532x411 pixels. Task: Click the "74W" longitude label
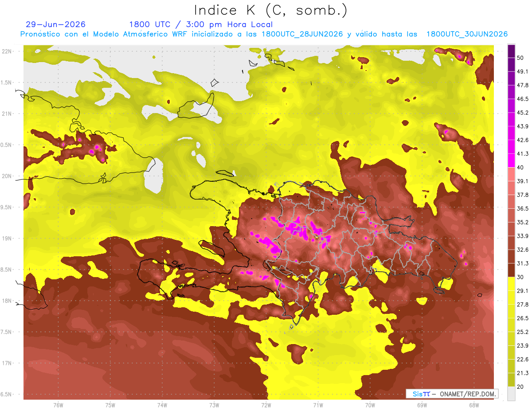(x=162, y=405)
